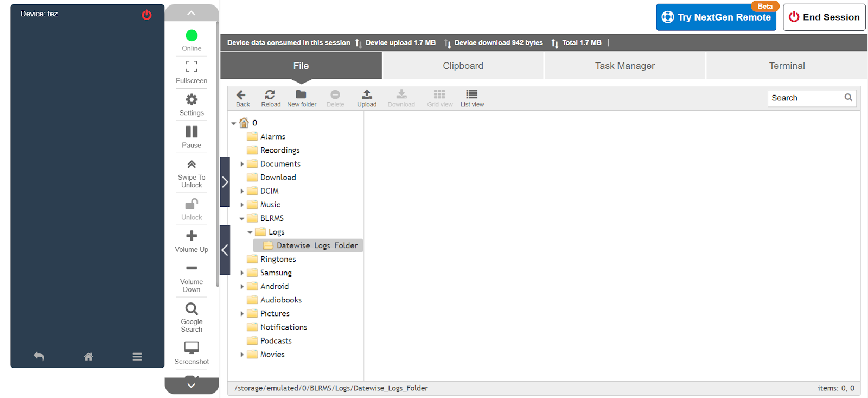Expand the Documents folder
The image size is (868, 398).
click(242, 164)
